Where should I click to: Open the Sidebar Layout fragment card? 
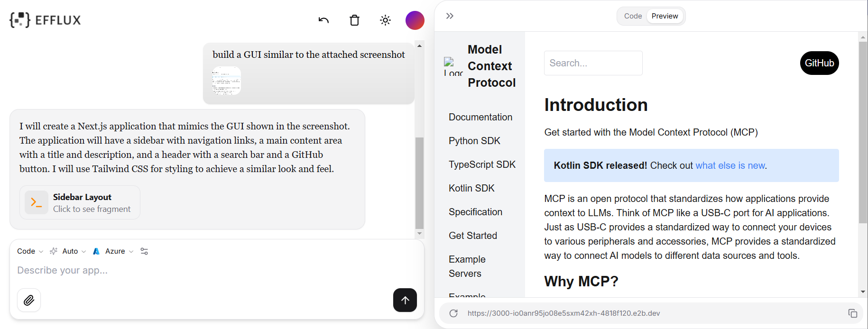pos(80,202)
